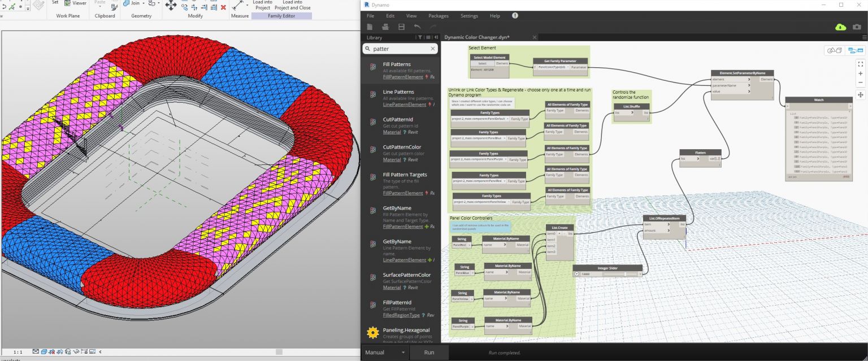Image resolution: width=868 pixels, height=361 pixels.
Task: Collapse the Library sidebar panel
Action: 436,37
